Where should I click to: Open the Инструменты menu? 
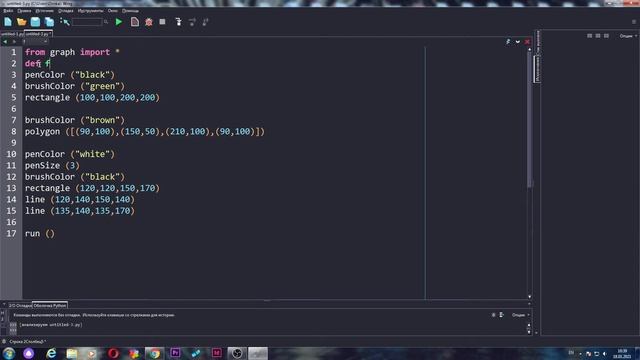click(x=91, y=11)
